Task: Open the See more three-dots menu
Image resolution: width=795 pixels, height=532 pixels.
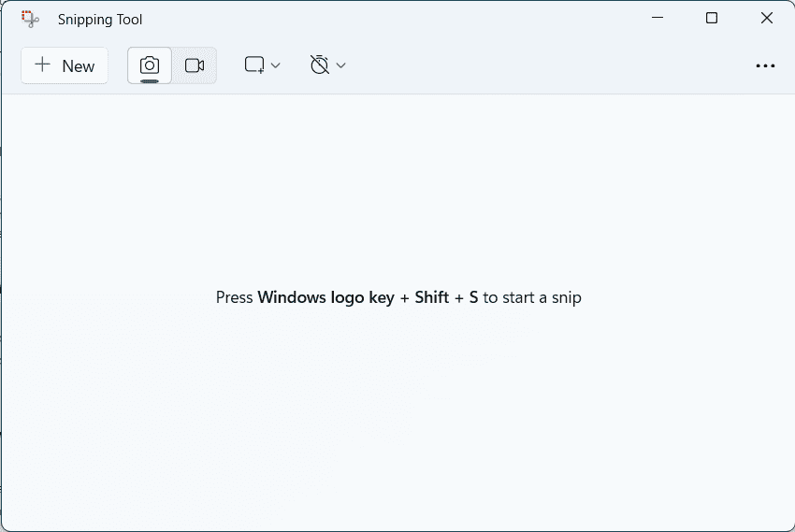Action: 765,65
